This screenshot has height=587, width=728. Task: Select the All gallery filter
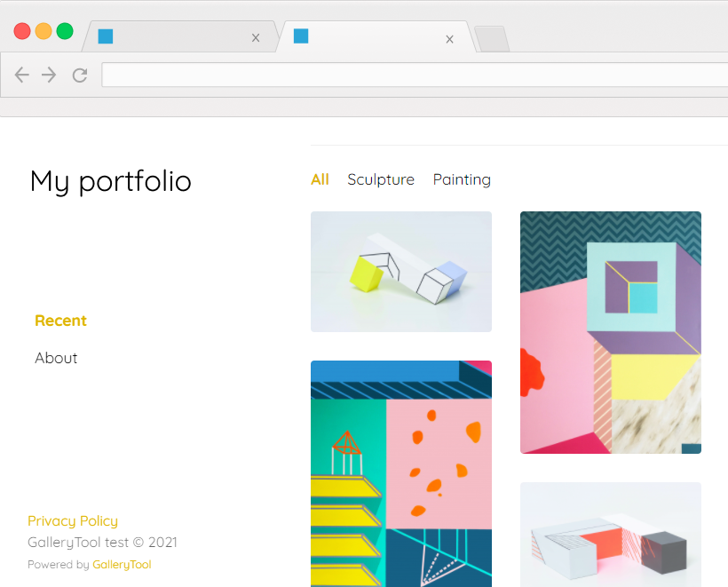click(x=320, y=179)
